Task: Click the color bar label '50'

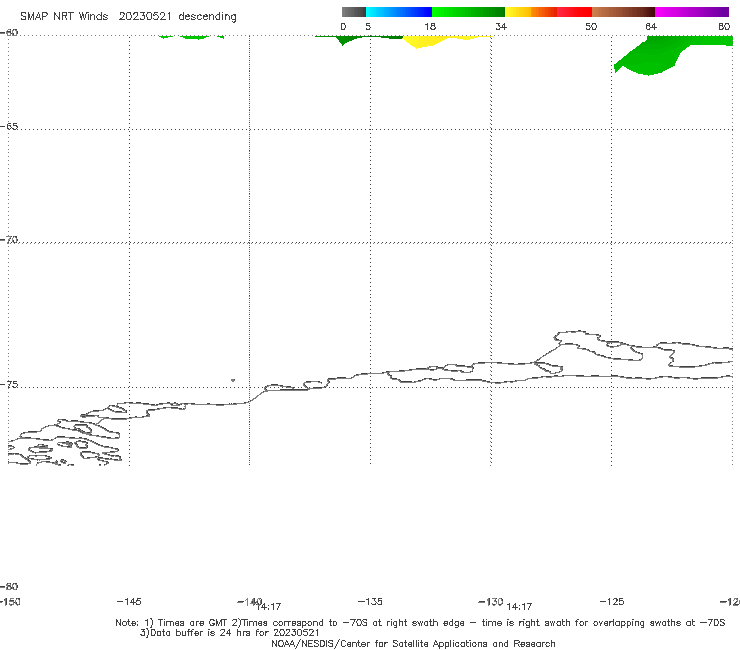Action: 591,27
